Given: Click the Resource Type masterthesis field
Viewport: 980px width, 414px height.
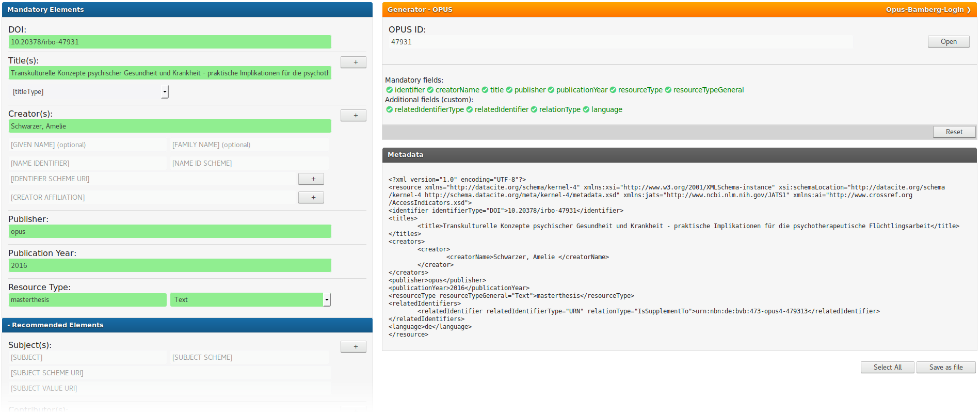Looking at the screenshot, I should (88, 300).
